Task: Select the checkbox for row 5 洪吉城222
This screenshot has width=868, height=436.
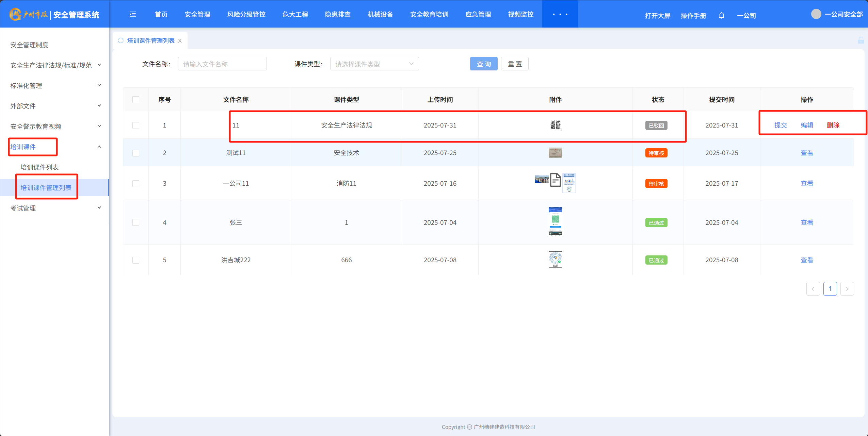Action: pos(136,260)
